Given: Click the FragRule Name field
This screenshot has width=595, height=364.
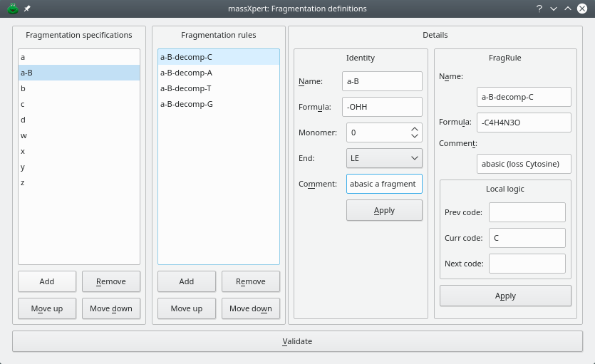Looking at the screenshot, I should tap(524, 97).
